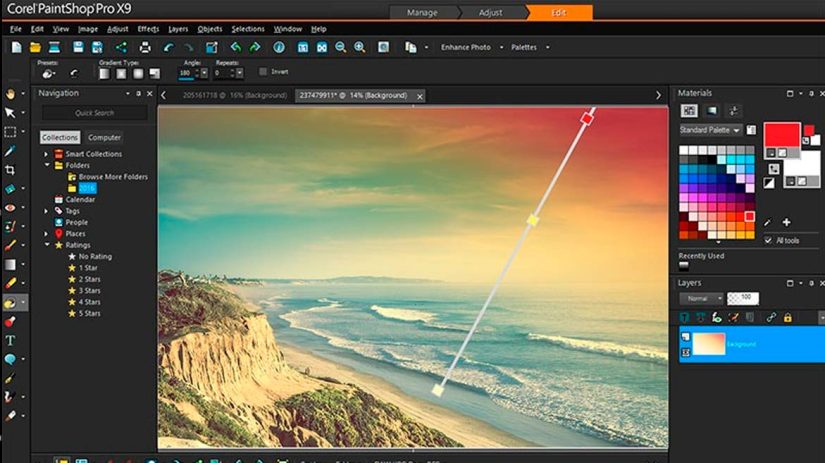This screenshot has height=463, width=825.
Task: Switch to the Computer tab
Action: click(104, 137)
